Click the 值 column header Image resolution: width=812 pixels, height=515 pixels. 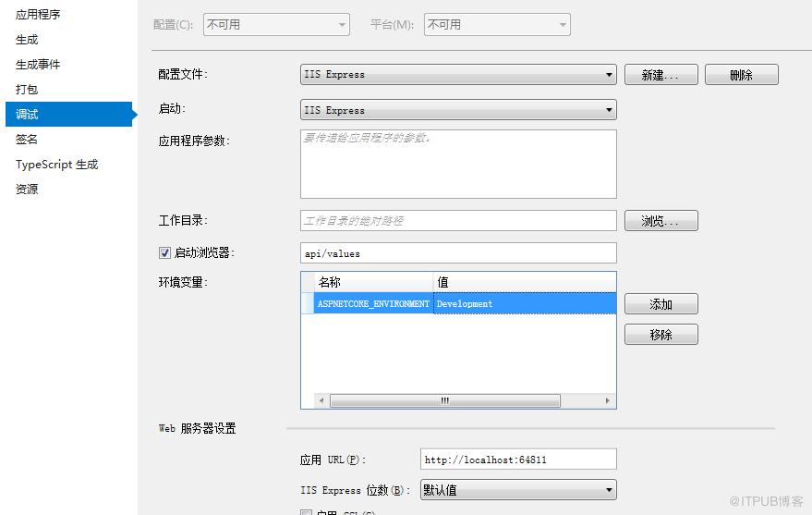click(525, 282)
